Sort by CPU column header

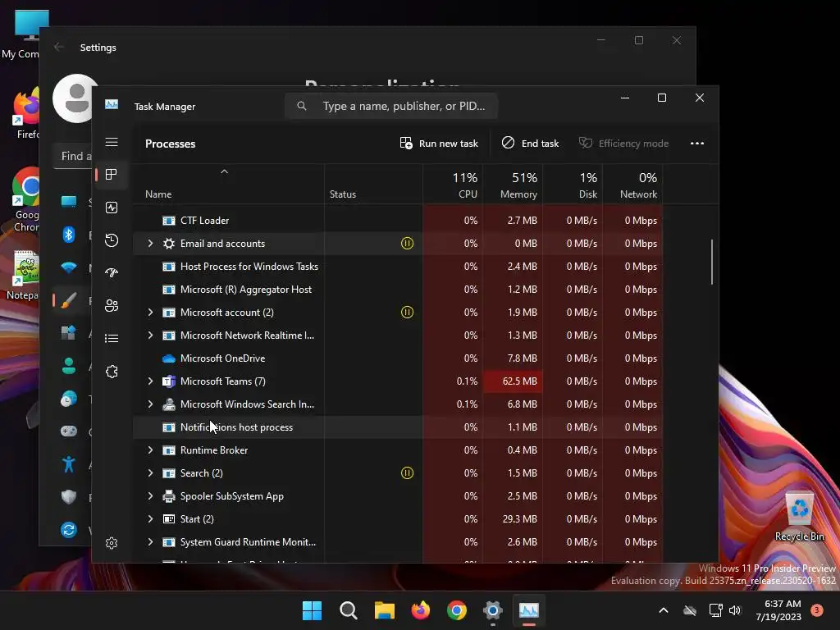453,185
